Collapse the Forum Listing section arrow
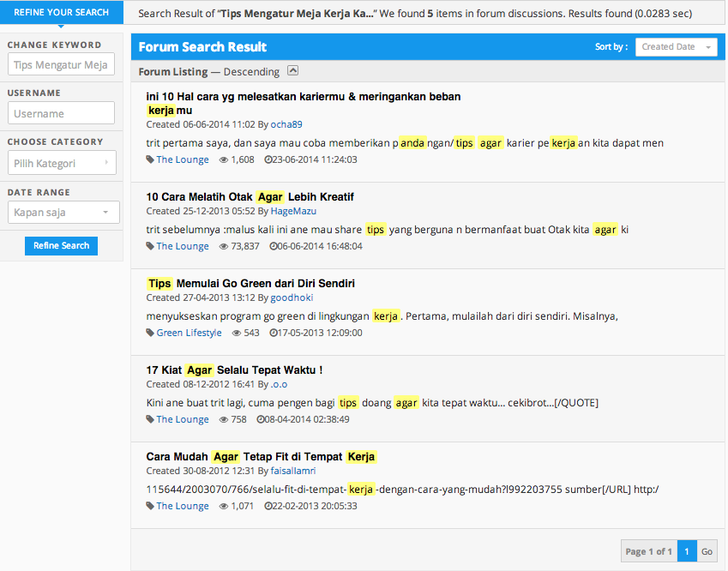The height and width of the screenshot is (571, 728). point(292,70)
